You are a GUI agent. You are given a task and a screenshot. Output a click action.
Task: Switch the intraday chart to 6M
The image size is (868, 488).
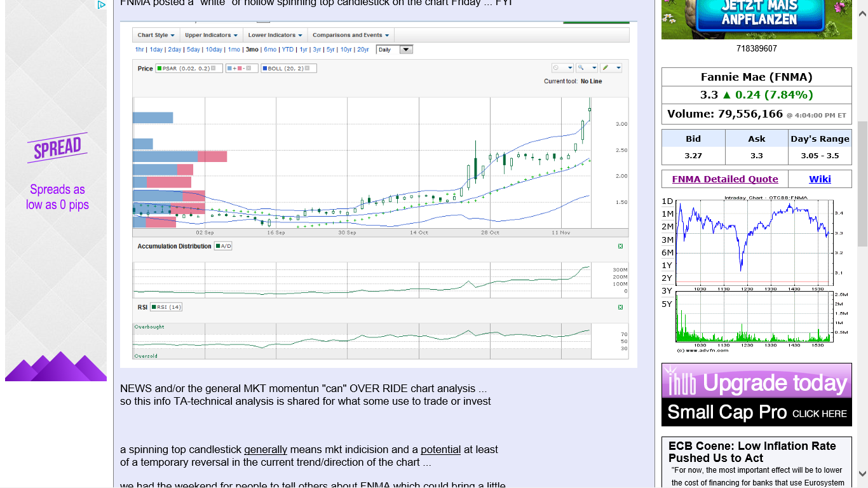click(x=667, y=253)
